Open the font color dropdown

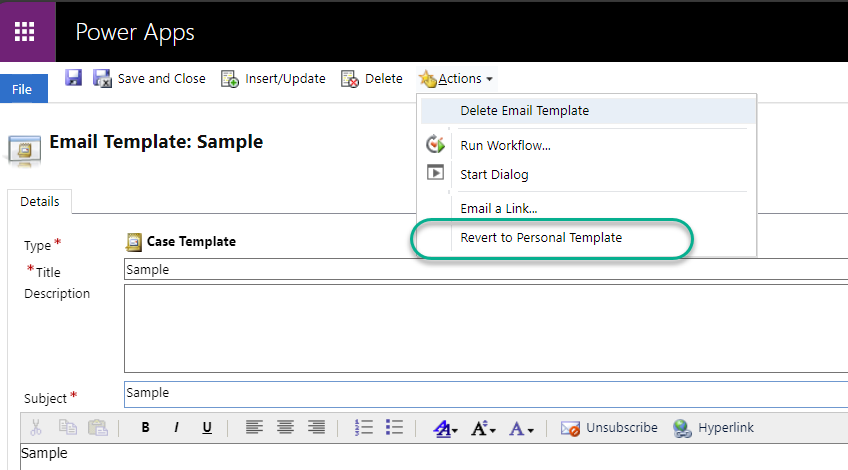(521, 429)
